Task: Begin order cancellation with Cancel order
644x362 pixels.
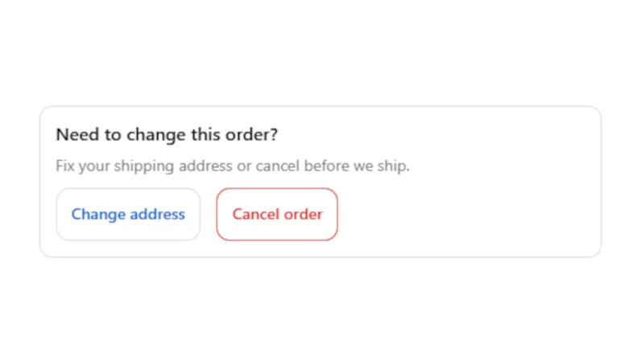Action: (277, 214)
